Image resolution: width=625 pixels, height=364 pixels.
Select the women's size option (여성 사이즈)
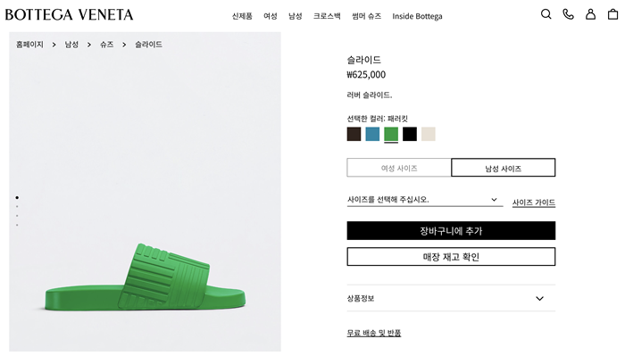[399, 168]
